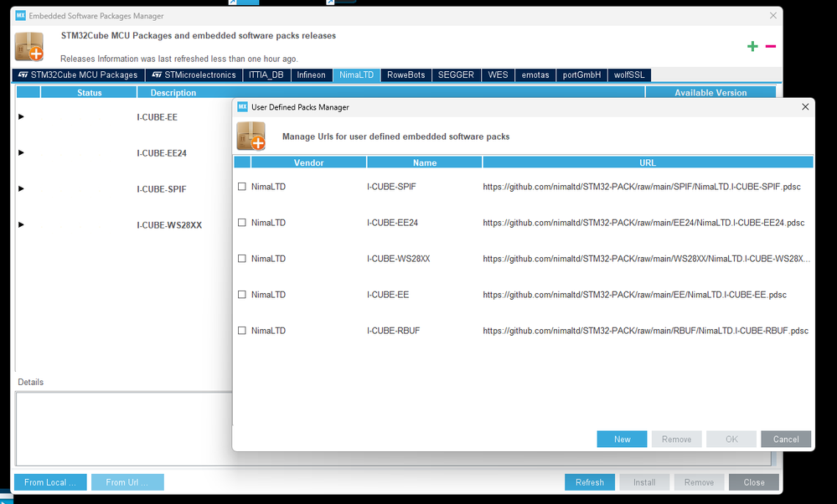Check the I-CUBE-SPIF pack checkbox
The height and width of the screenshot is (504, 837).
(x=242, y=187)
